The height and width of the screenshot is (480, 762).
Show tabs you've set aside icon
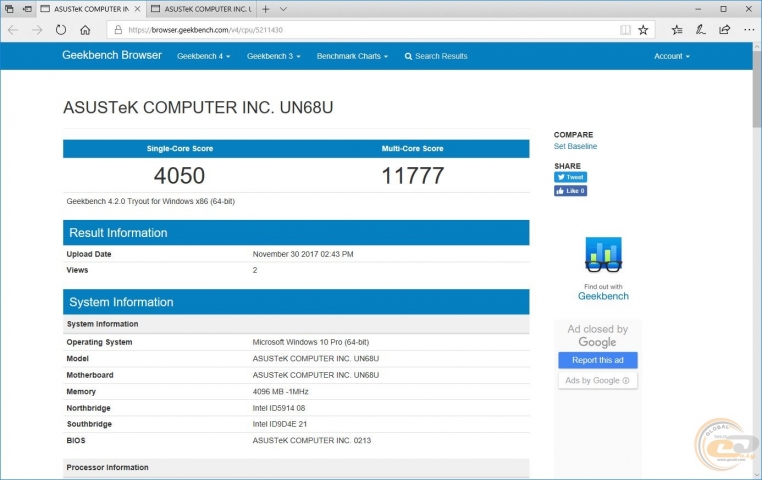click(x=9, y=9)
